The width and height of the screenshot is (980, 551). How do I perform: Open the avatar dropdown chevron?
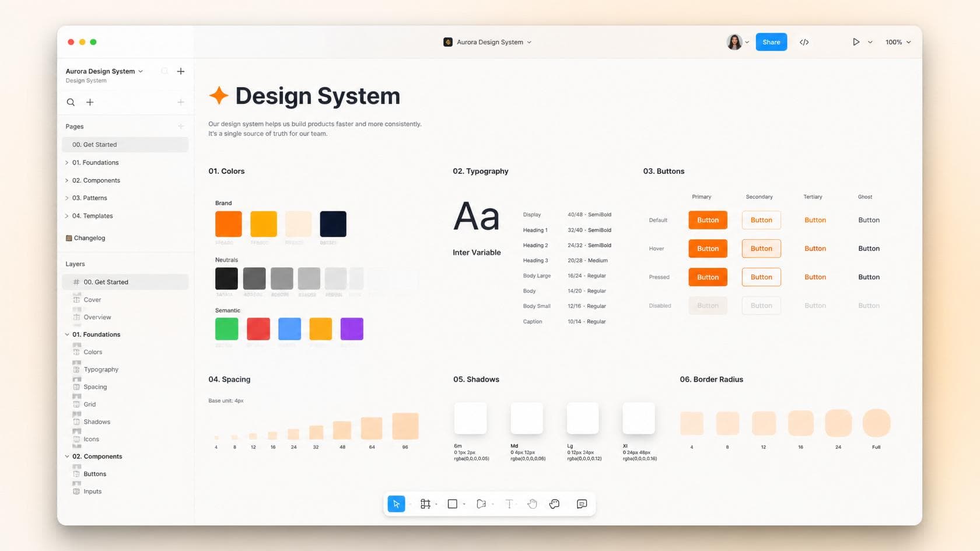point(747,42)
